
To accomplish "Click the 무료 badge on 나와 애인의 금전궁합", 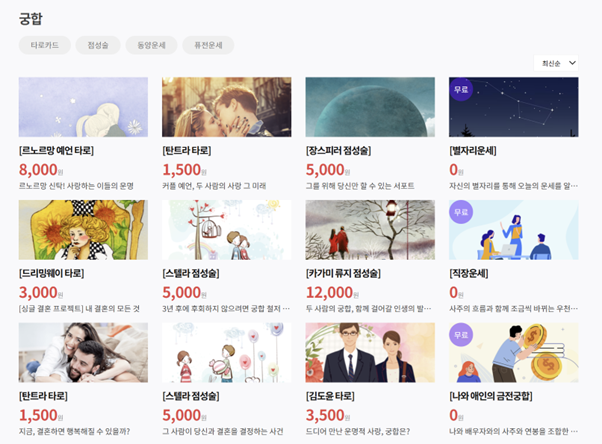I will 461,335.
